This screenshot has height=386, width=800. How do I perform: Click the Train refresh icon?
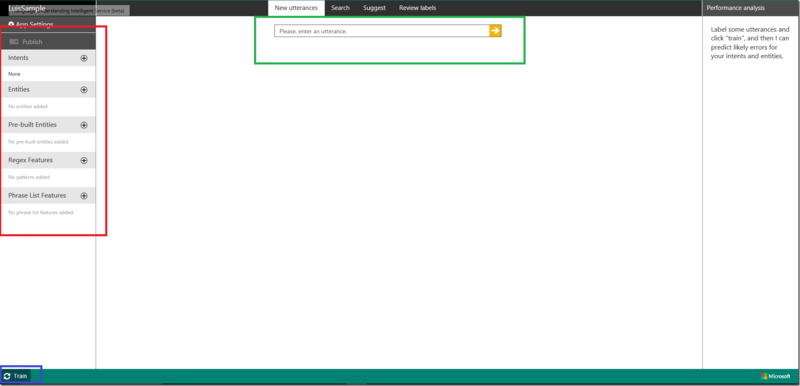point(7,376)
